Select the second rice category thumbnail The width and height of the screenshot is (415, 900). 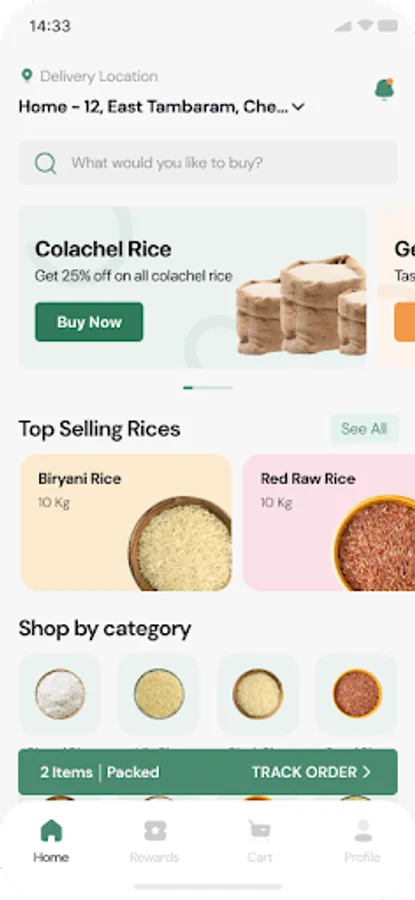[x=159, y=694]
